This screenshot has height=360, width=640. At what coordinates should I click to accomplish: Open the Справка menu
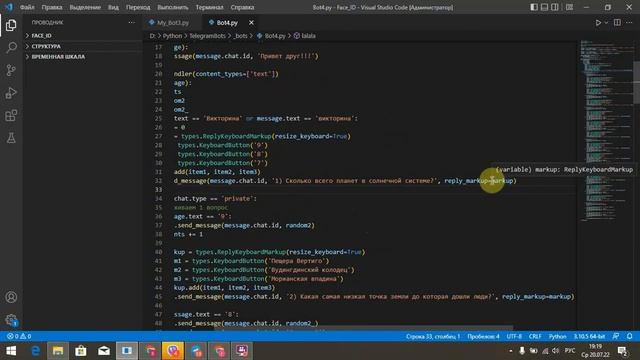pyautogui.click(x=242, y=7)
